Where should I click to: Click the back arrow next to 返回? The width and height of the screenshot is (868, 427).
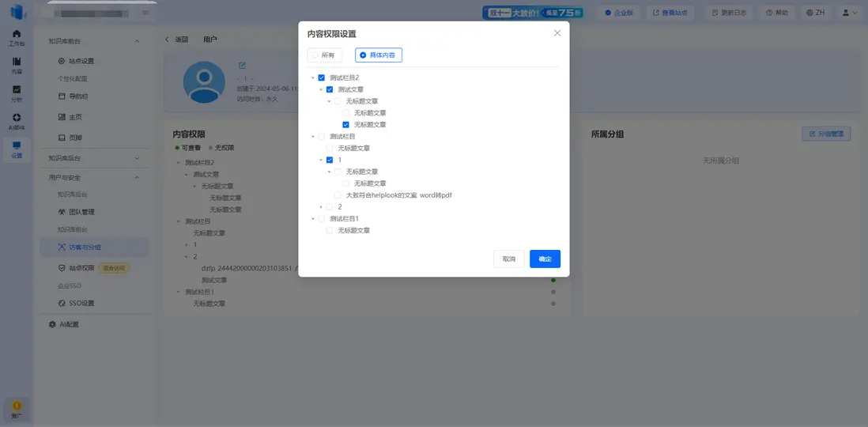click(x=167, y=40)
